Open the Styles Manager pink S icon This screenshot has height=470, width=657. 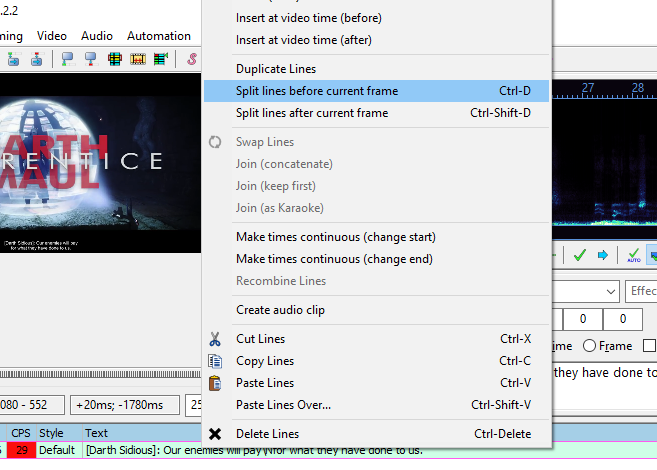tap(192, 59)
